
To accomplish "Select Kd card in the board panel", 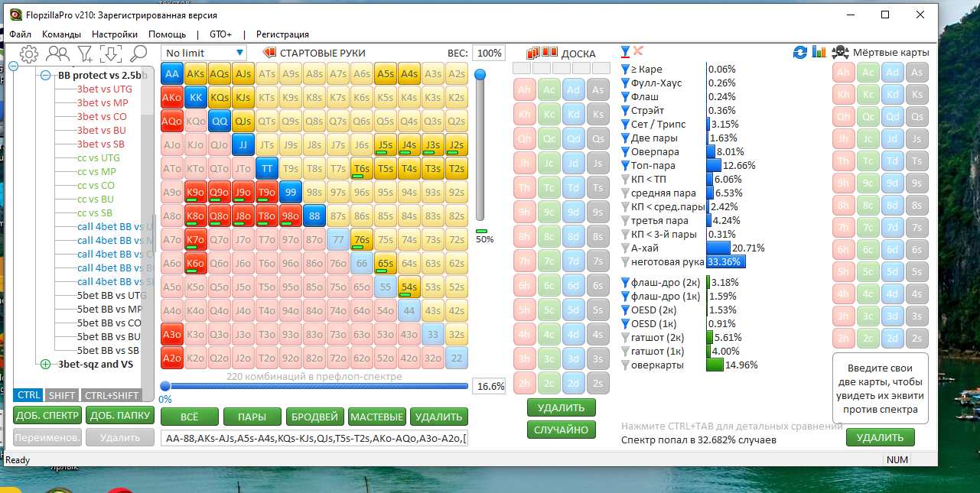I will (574, 115).
